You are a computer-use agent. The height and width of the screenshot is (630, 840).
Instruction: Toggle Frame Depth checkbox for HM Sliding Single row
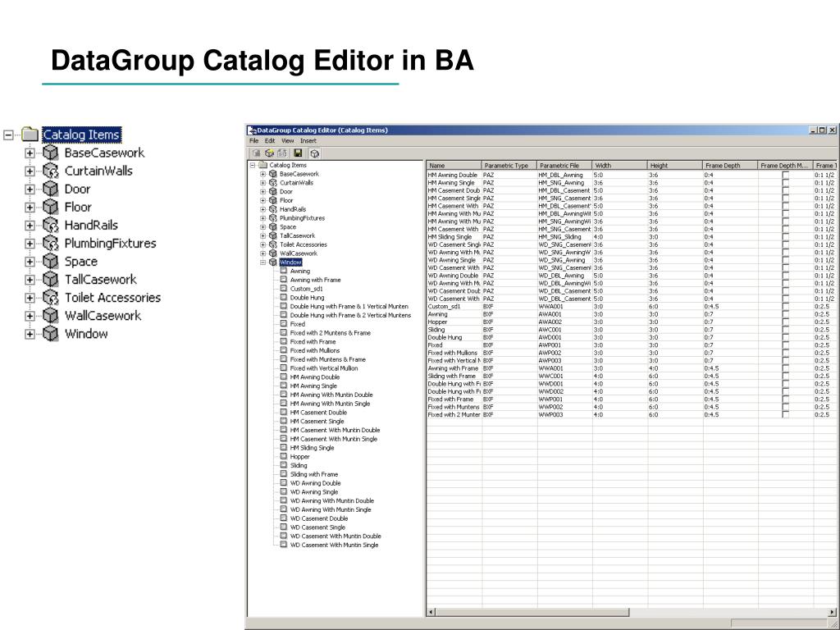(785, 237)
